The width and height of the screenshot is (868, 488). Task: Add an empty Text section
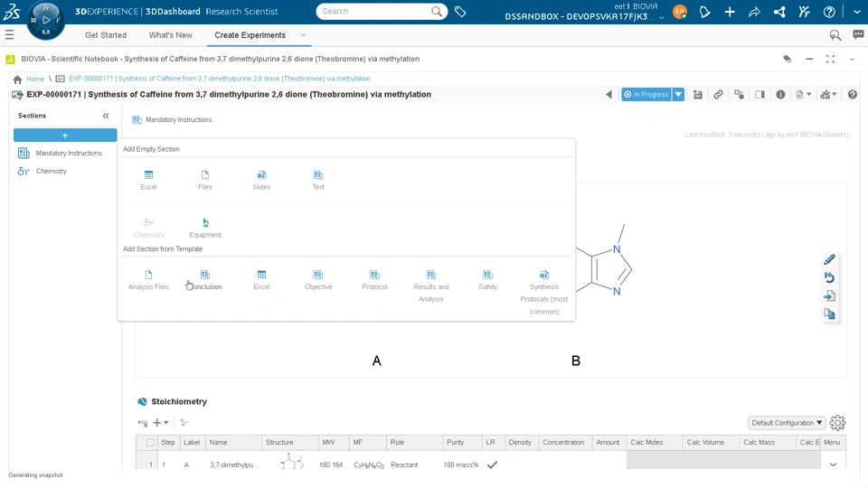317,181
